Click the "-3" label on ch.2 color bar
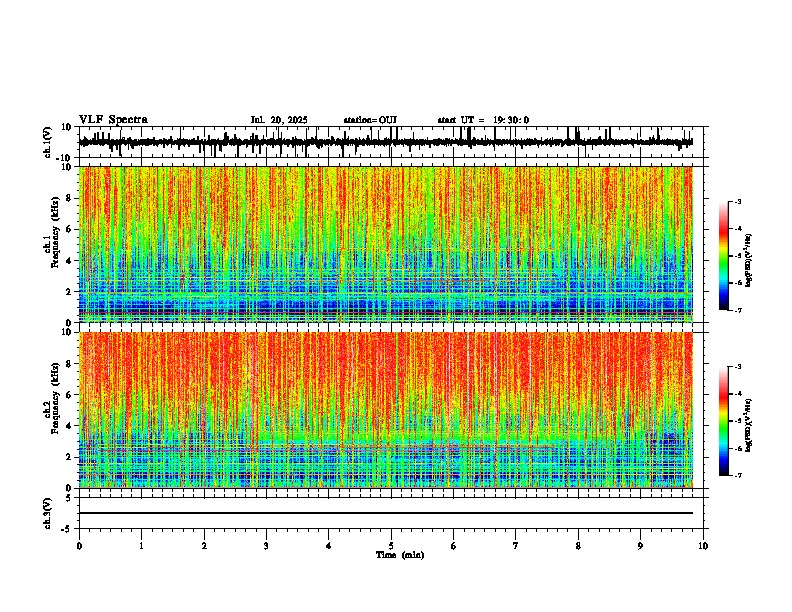This screenshot has width=792, height=612. tap(738, 367)
